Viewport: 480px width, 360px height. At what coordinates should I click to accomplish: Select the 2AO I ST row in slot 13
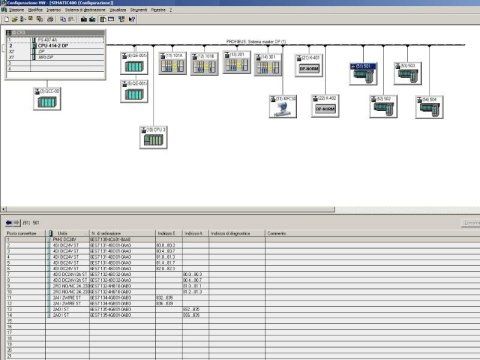click(x=243, y=309)
